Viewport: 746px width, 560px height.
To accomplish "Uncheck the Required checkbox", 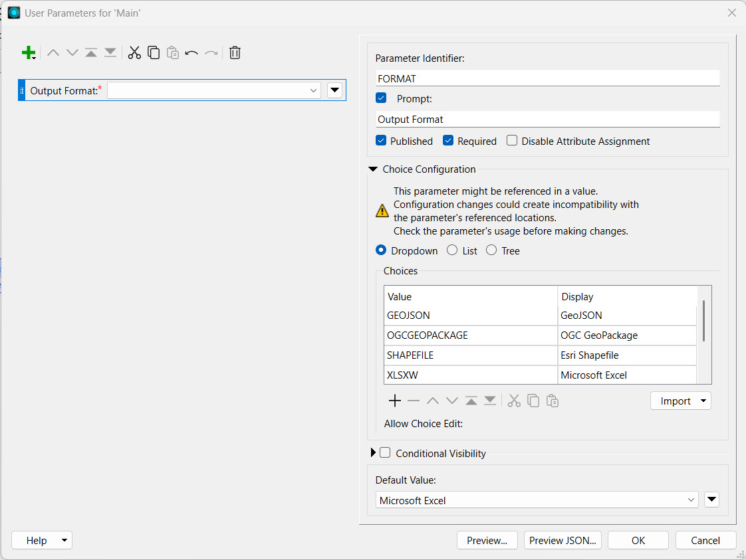I will [448, 141].
